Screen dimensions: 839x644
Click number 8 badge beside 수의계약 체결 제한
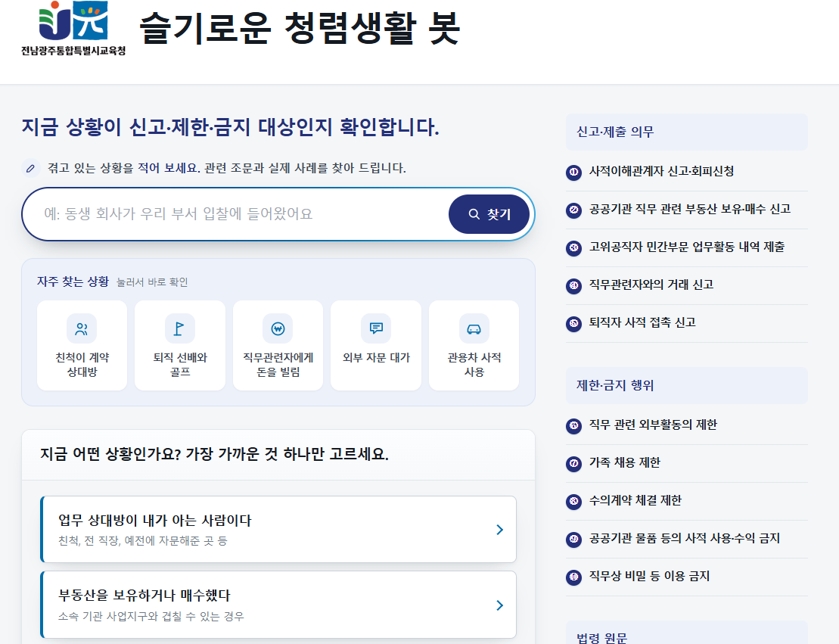(573, 502)
